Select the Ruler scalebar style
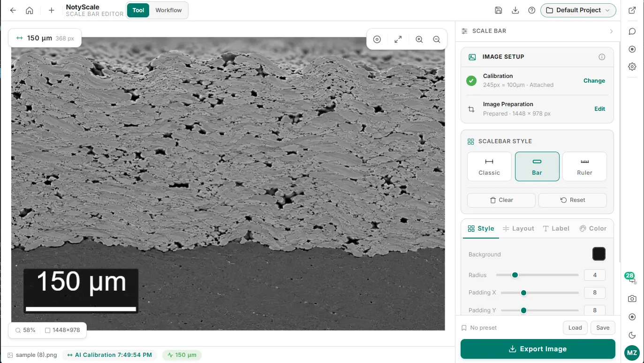This screenshot has width=644, height=363. click(x=584, y=166)
